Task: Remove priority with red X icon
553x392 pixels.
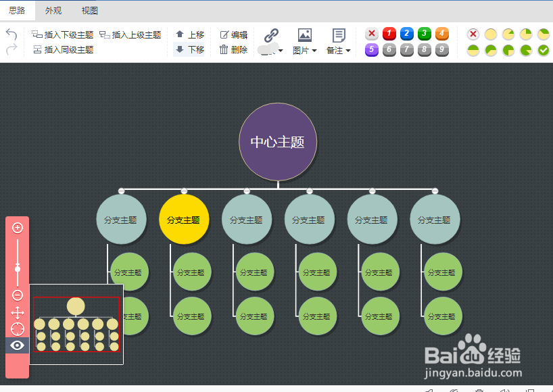Action: point(371,34)
